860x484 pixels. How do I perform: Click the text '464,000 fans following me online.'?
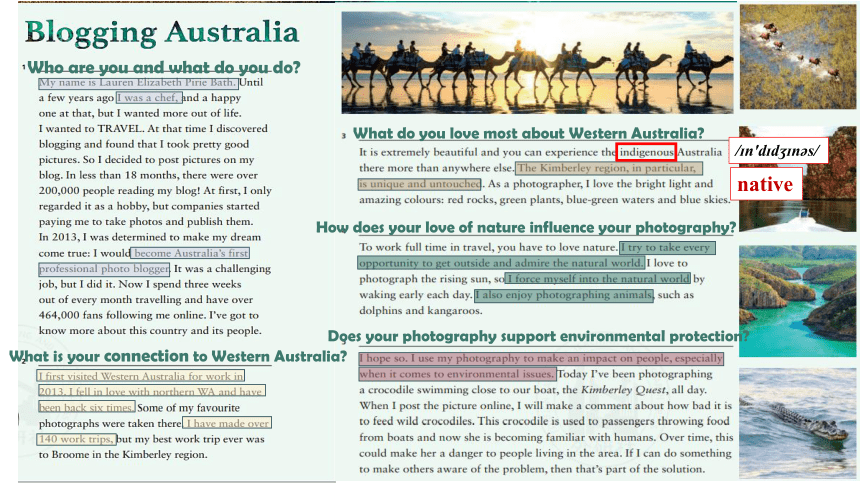122,315
